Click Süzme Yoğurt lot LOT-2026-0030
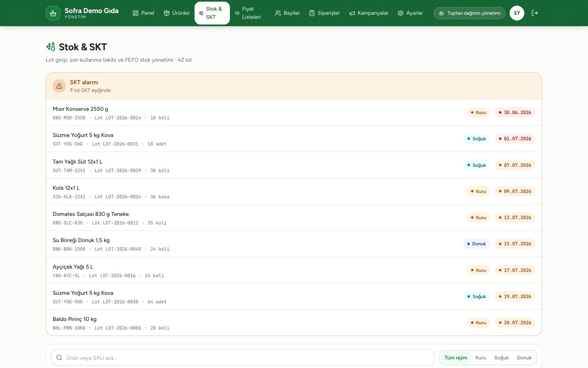 (x=294, y=296)
